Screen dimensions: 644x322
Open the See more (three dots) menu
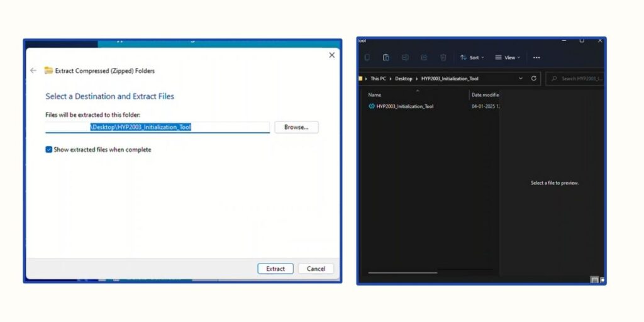pos(536,57)
